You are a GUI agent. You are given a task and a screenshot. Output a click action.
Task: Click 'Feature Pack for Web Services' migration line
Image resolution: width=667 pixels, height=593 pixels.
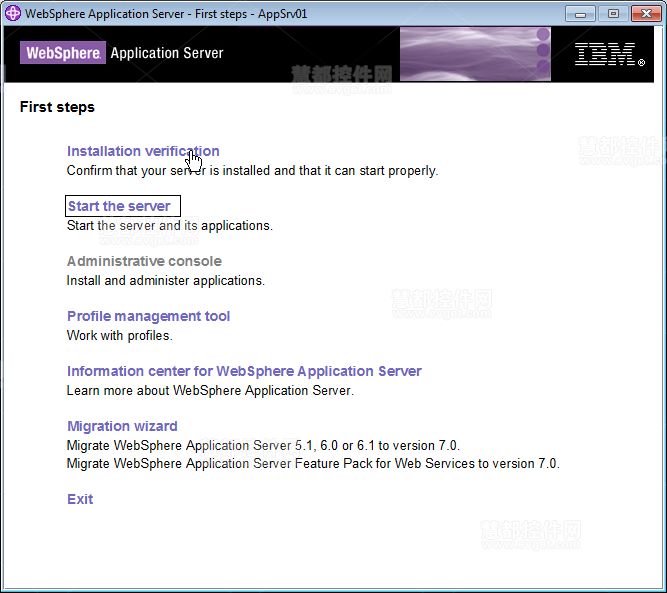(313, 463)
